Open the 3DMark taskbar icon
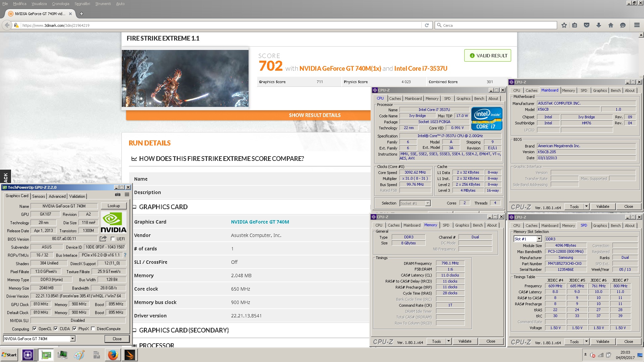 (x=130, y=355)
